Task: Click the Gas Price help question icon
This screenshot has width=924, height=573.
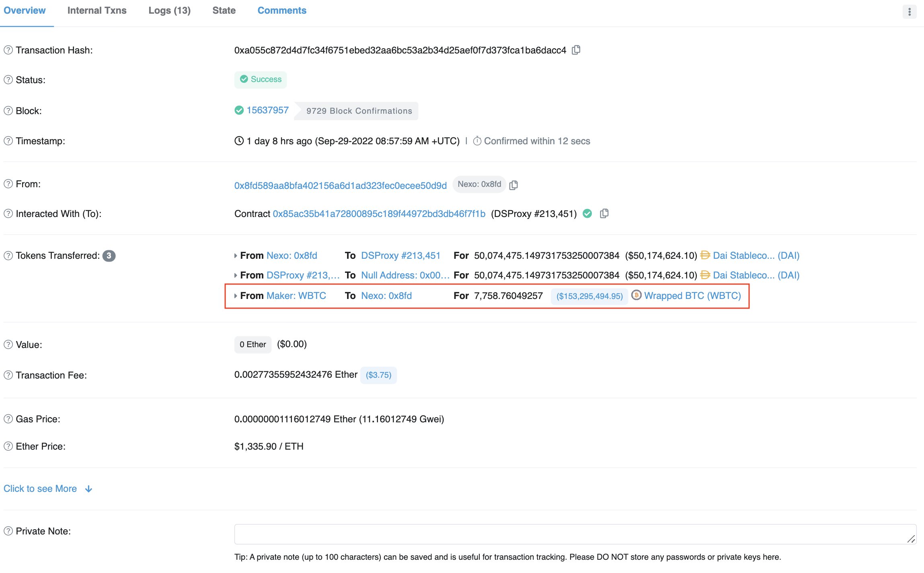Action: point(8,419)
